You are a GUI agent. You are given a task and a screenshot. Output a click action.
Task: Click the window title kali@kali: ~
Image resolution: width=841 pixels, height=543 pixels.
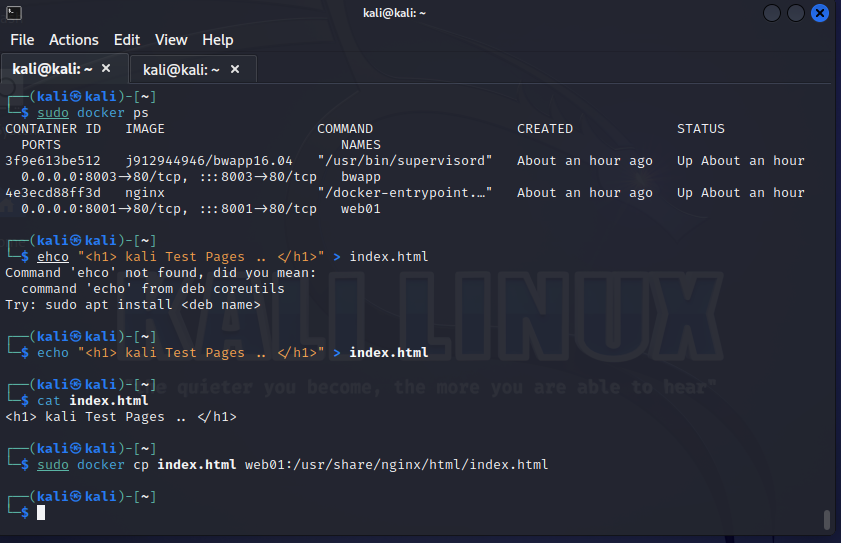coord(394,13)
